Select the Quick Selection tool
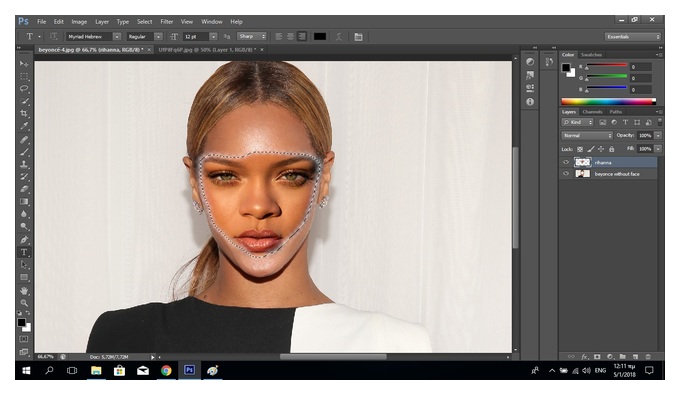The image size is (680, 395). tap(24, 101)
